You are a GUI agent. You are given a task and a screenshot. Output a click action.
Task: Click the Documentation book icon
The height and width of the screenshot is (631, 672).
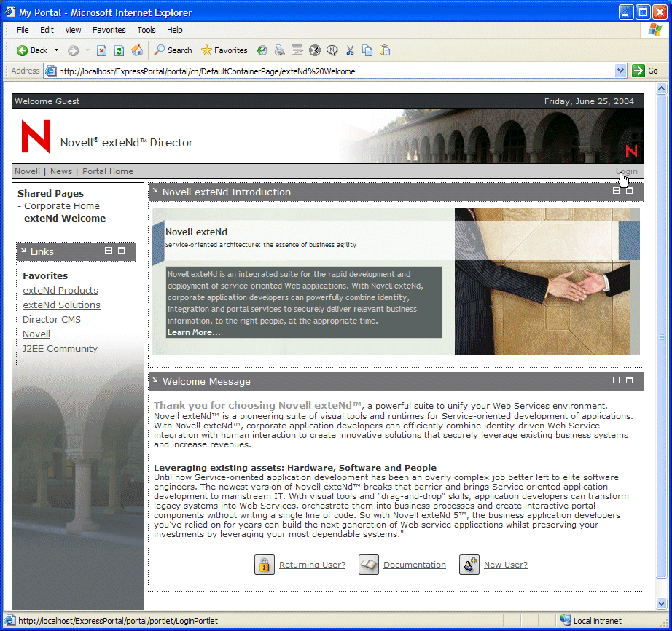[x=369, y=565]
